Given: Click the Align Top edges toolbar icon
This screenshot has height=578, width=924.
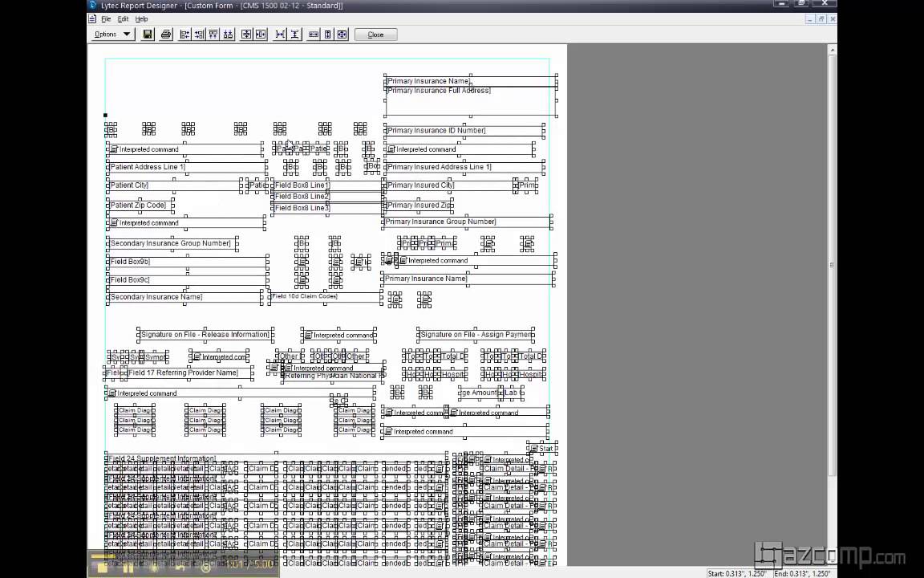Looking at the screenshot, I should (213, 35).
